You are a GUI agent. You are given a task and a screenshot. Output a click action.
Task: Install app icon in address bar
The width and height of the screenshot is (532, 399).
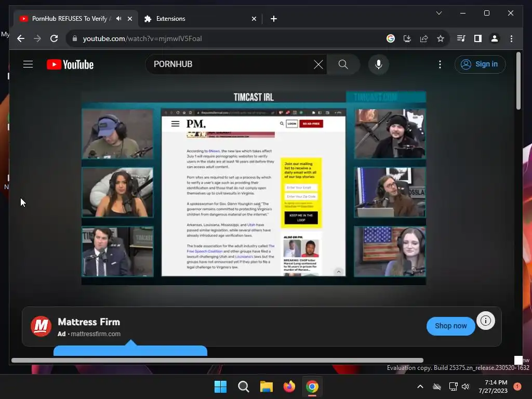[x=407, y=38]
